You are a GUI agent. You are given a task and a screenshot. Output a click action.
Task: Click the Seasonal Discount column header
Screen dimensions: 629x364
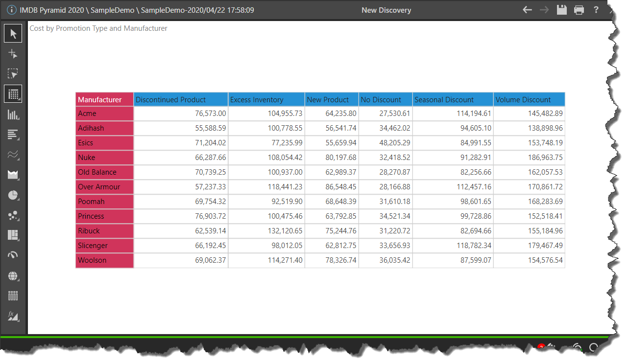pos(452,99)
